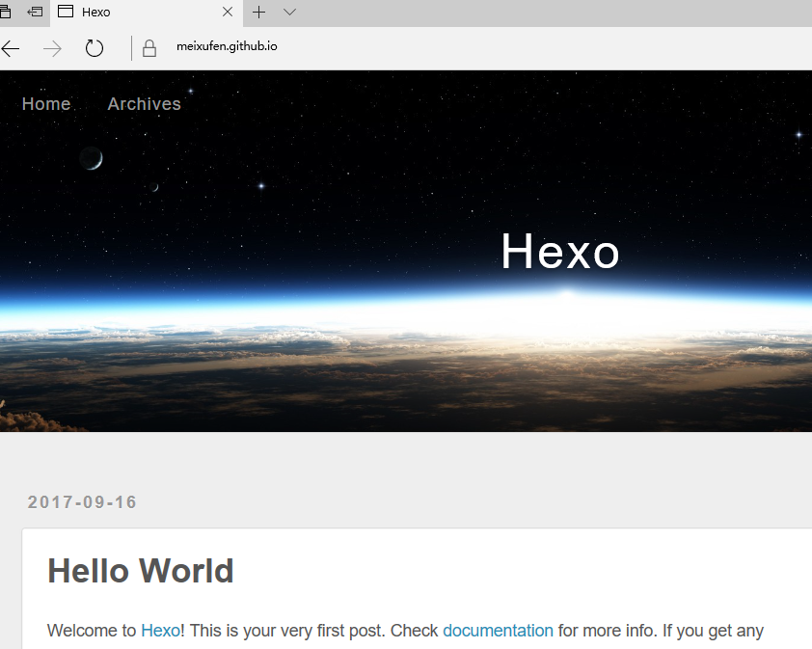The width and height of the screenshot is (812, 649).
Task: Click the browser forward arrow
Action: click(x=52, y=48)
